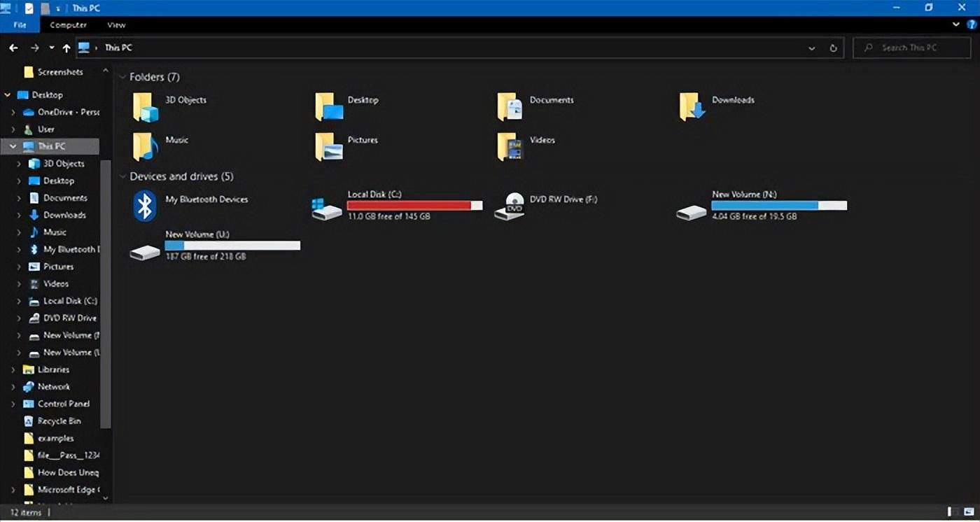This screenshot has width=980, height=522.
Task: Open the Videos folder icon
Action: point(510,147)
